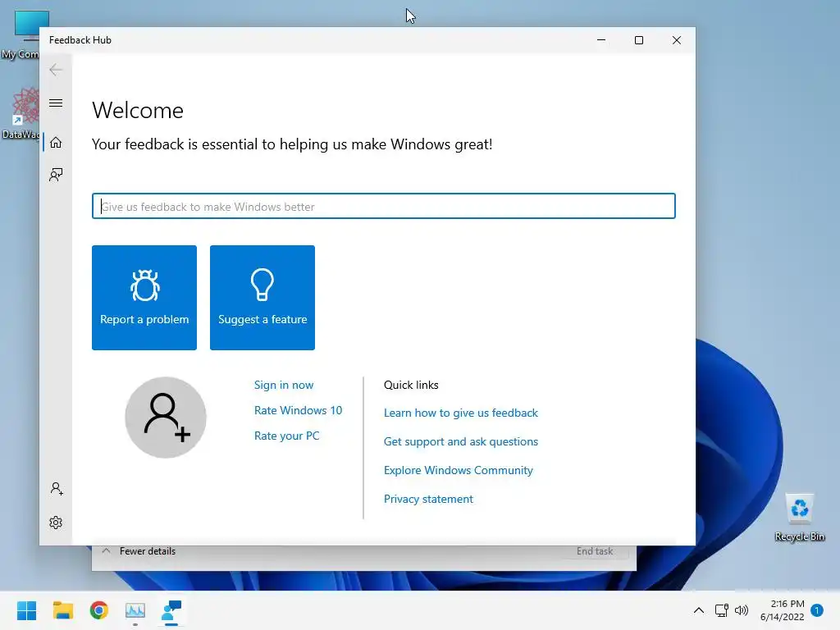840x630 pixels.
Task: Click Feedback Hub taskbar icon
Action: pos(171,610)
